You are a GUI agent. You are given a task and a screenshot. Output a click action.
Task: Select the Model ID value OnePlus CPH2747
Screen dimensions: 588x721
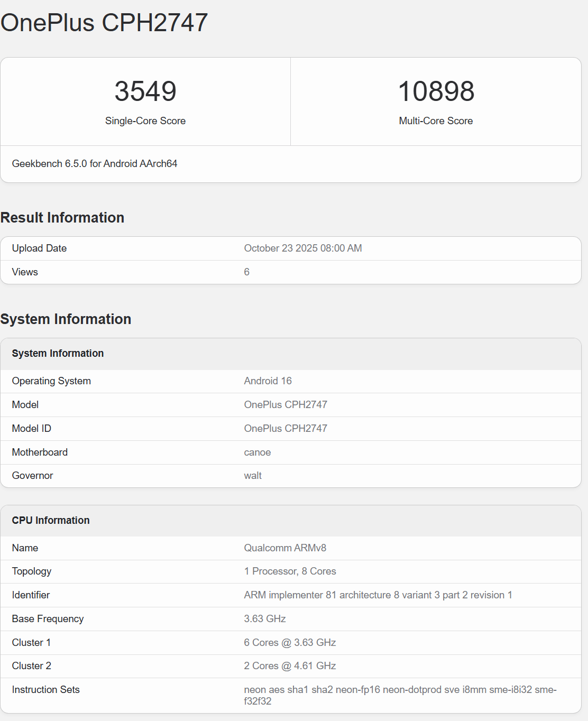[x=286, y=428]
